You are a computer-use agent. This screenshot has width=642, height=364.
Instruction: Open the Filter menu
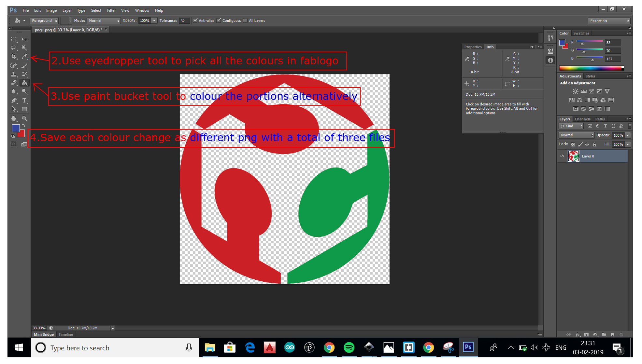tap(111, 10)
